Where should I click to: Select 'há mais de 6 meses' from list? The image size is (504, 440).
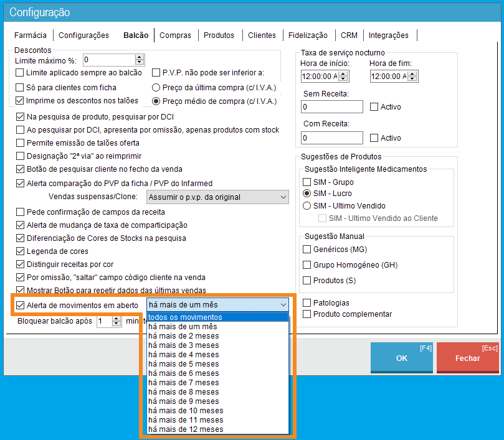(x=184, y=373)
